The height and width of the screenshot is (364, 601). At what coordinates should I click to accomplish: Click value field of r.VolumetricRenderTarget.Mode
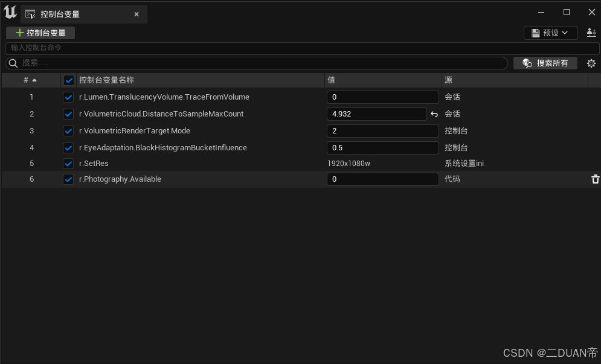(382, 130)
